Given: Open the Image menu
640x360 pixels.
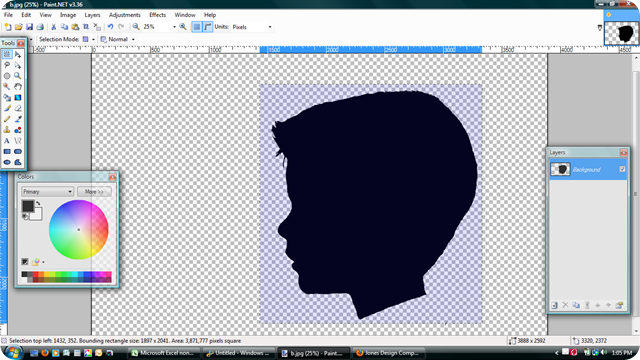Looking at the screenshot, I should 68,15.
